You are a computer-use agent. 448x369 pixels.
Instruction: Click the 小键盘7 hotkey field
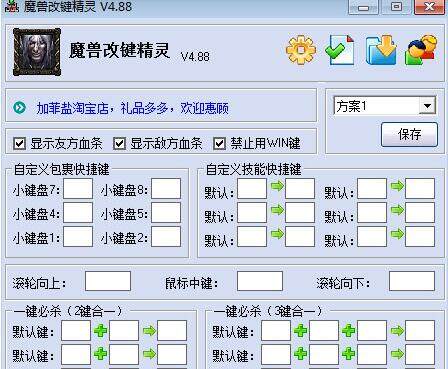(78, 189)
